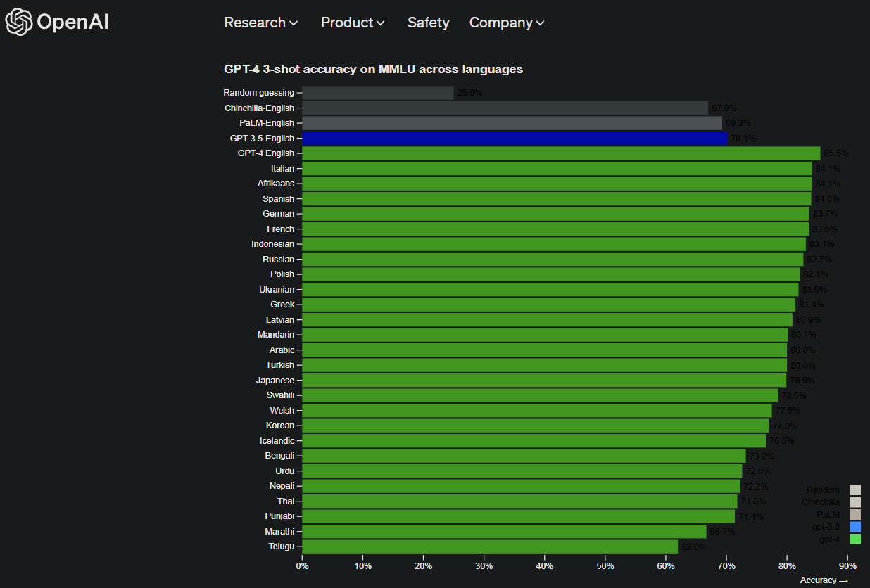Open the Product dropdown
Screen dimensions: 870x588
[x=352, y=23]
